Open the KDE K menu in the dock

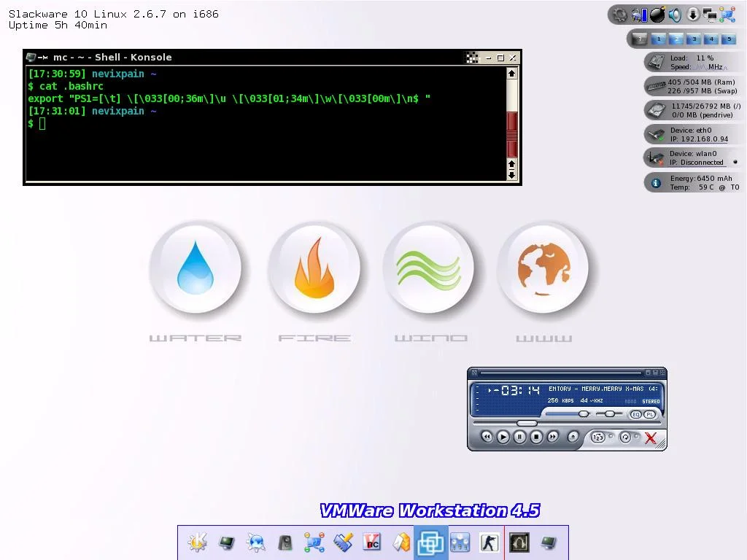tap(197, 542)
